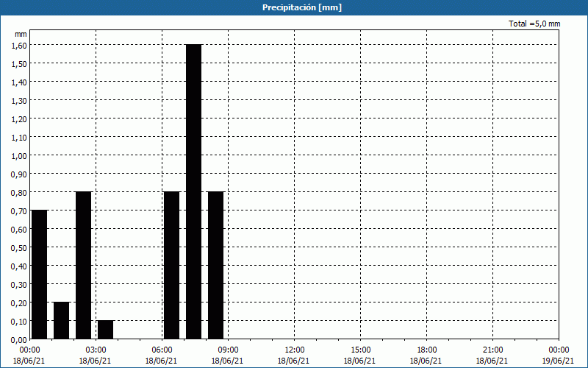Click the 06:00 18/06/21 time label
Image resolution: width=588 pixels, height=368 pixels.
coord(162,355)
